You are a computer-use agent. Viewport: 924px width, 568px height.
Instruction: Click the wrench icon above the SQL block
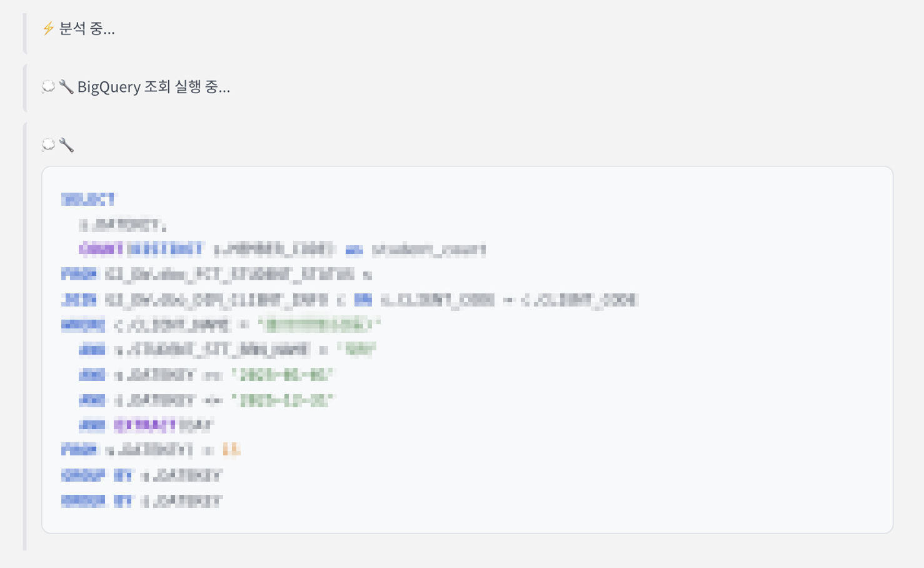pos(66,145)
